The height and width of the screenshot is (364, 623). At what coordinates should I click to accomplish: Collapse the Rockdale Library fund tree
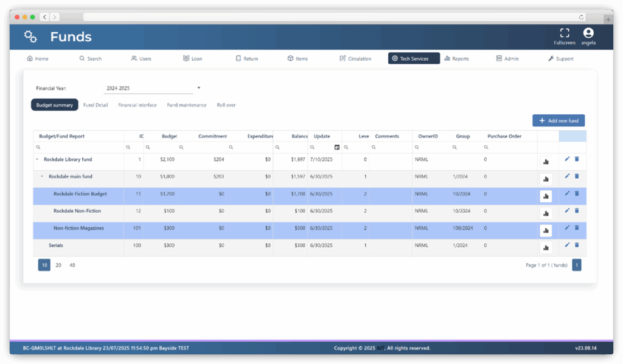pos(37,159)
